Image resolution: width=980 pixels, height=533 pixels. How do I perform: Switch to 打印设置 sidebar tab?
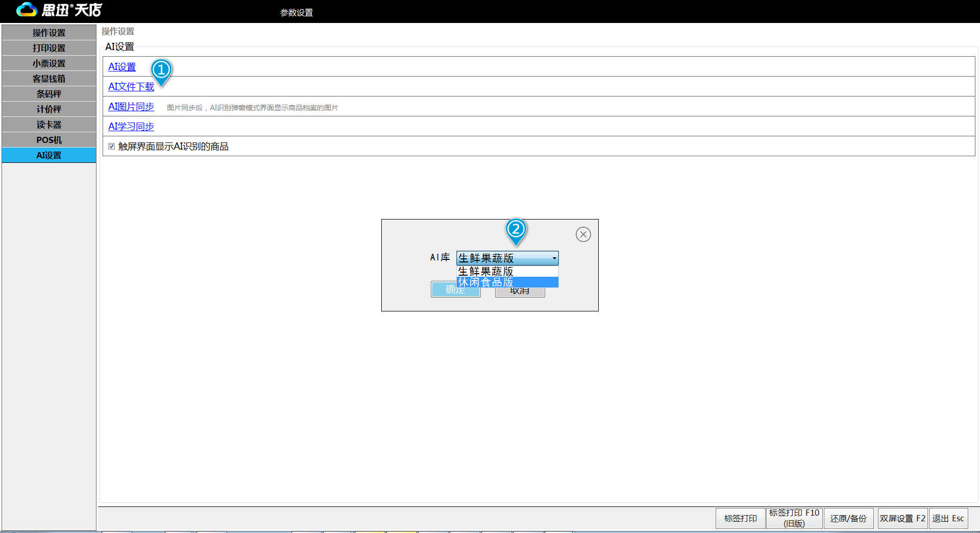49,48
